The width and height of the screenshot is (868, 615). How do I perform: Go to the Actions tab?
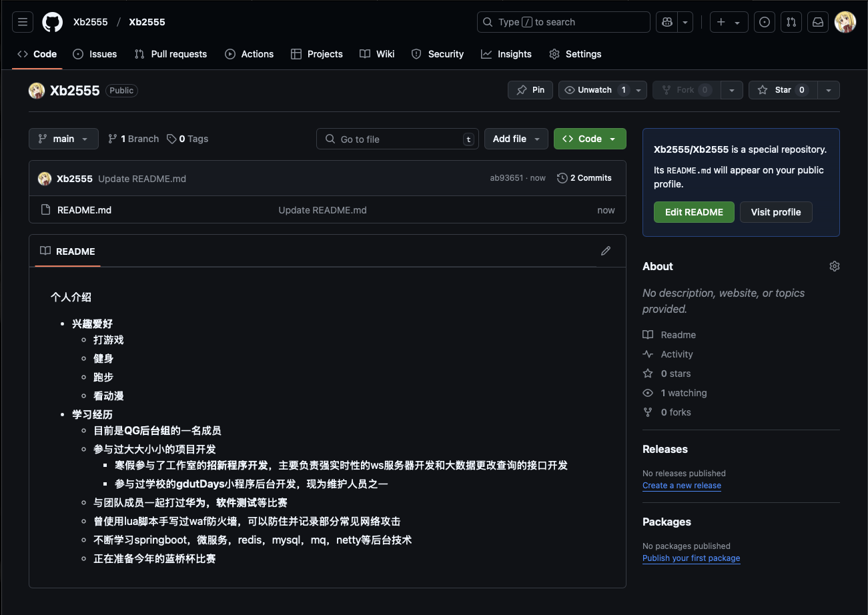(x=250, y=54)
